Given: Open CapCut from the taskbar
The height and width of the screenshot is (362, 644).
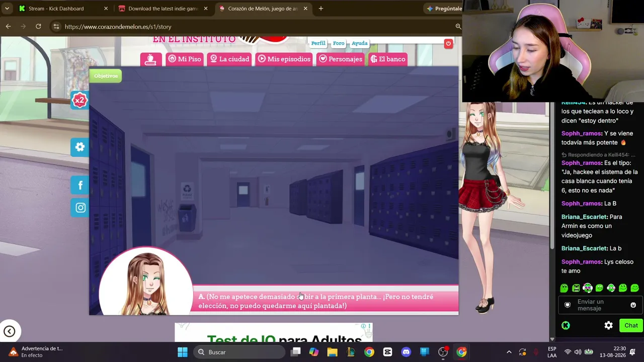Looking at the screenshot, I should tap(387, 352).
